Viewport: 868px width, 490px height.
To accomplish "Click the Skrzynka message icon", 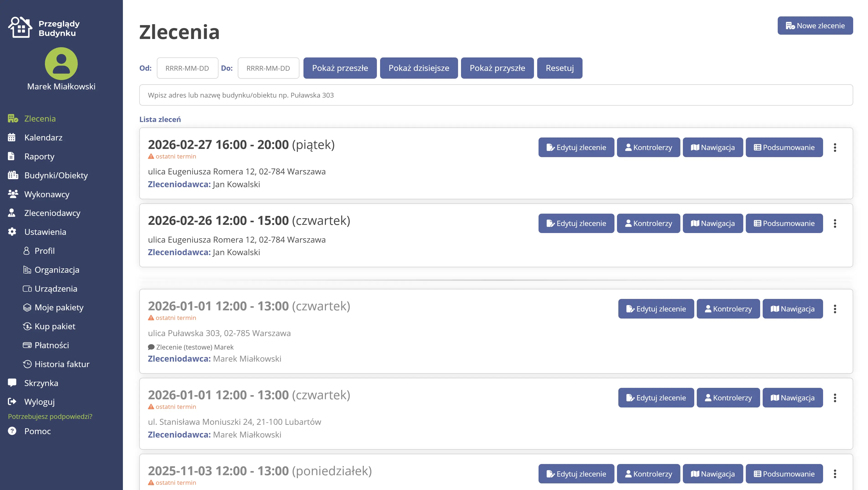I will tap(12, 383).
